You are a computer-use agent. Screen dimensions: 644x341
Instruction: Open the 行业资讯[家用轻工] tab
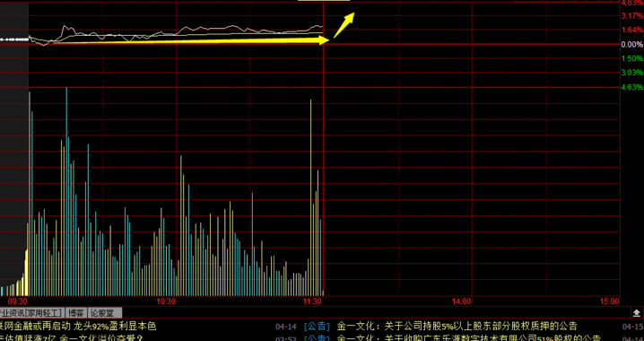coord(31,313)
